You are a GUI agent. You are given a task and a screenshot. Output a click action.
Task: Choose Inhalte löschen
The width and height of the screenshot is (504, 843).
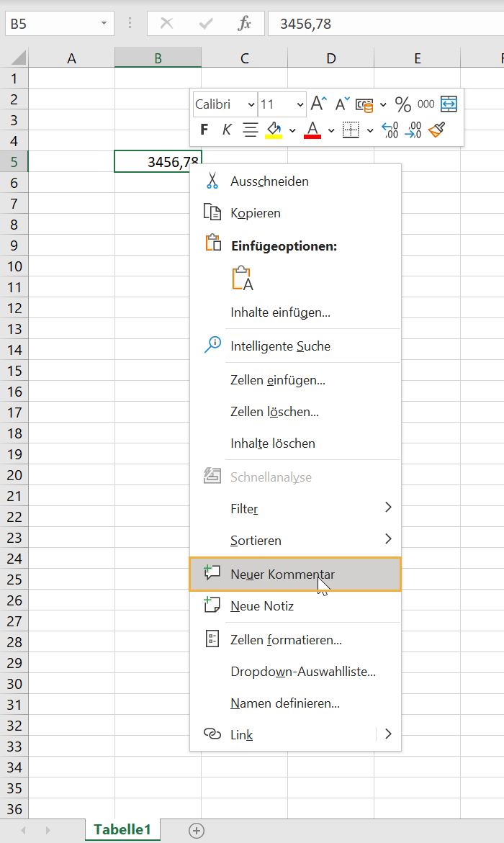pyautogui.click(x=295, y=443)
